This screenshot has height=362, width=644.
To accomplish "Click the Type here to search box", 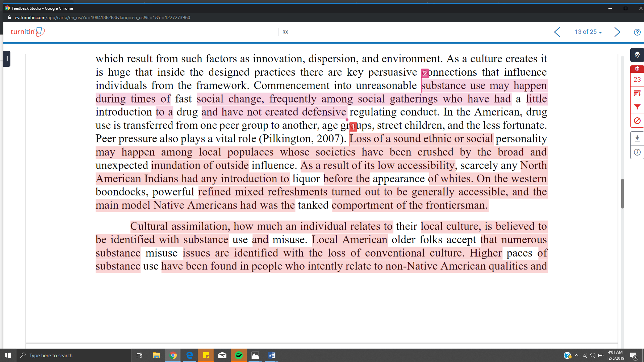I will [x=73, y=355].
